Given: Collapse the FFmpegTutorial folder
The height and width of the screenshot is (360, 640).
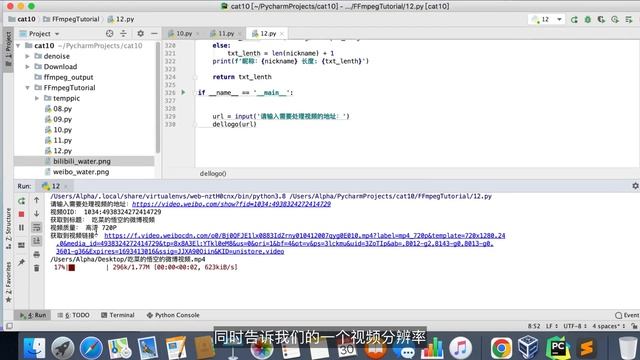Looking at the screenshot, I should (27, 88).
